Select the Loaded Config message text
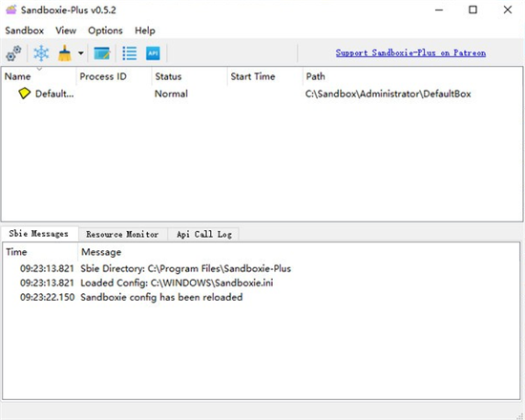525x420 pixels. tap(177, 283)
